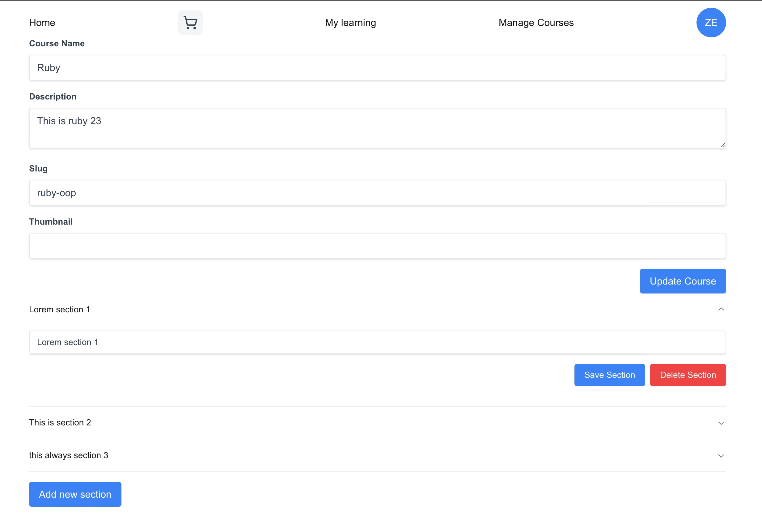
Task: Open the shopping cart icon
Action: pyautogui.click(x=190, y=23)
